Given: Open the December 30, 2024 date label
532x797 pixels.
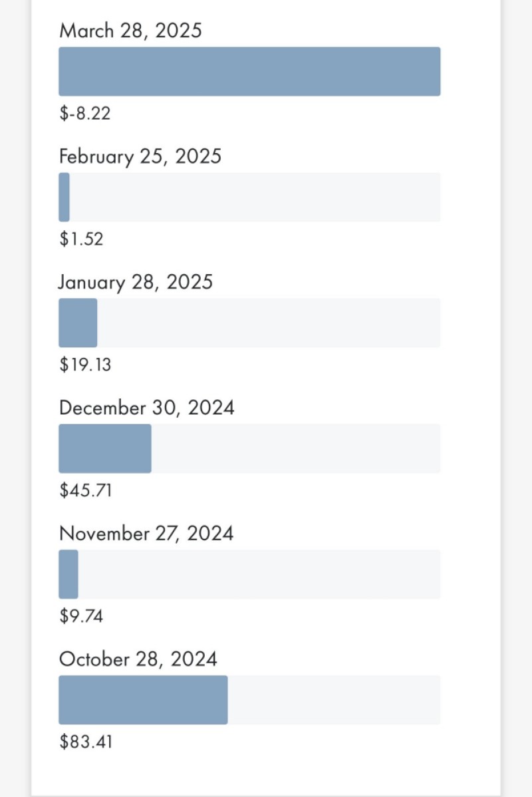Looking at the screenshot, I should 146,408.
